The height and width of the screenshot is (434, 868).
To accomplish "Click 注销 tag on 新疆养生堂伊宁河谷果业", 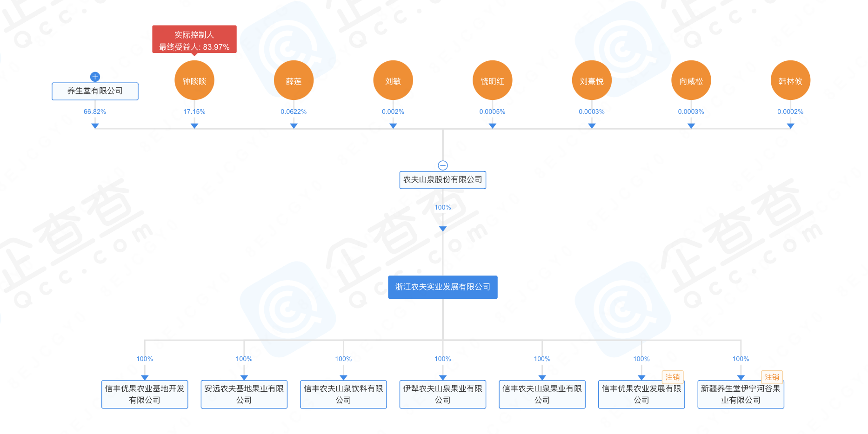I will 772,377.
